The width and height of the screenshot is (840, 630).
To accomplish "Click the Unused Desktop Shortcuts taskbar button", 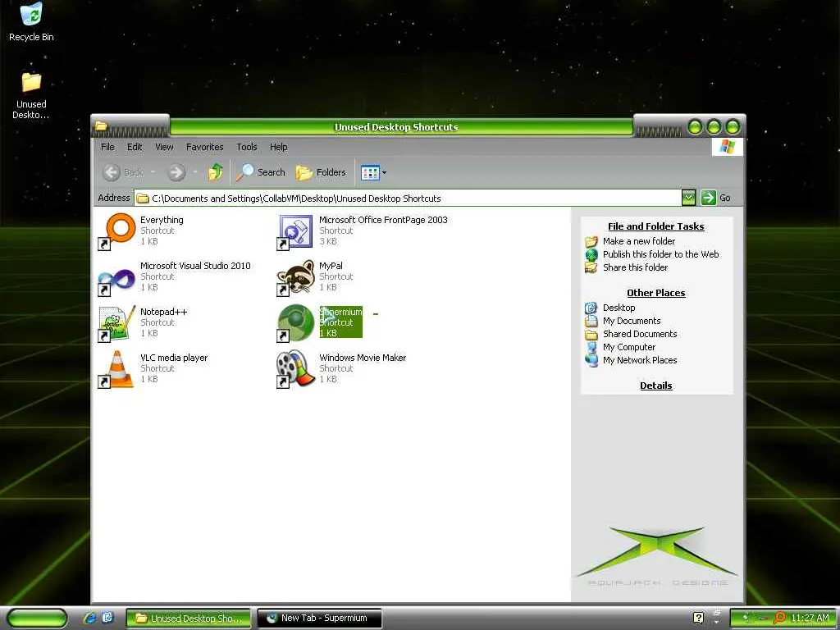I will 189,618.
